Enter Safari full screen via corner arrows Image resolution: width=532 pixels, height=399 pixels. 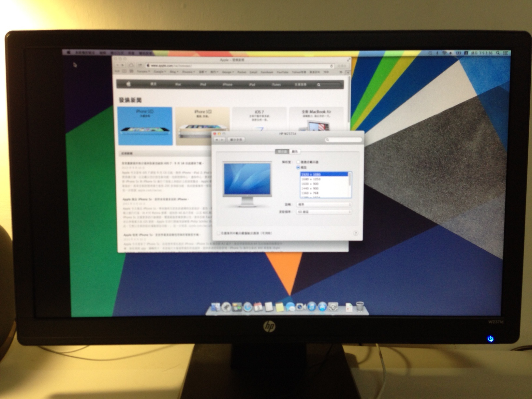point(348,60)
